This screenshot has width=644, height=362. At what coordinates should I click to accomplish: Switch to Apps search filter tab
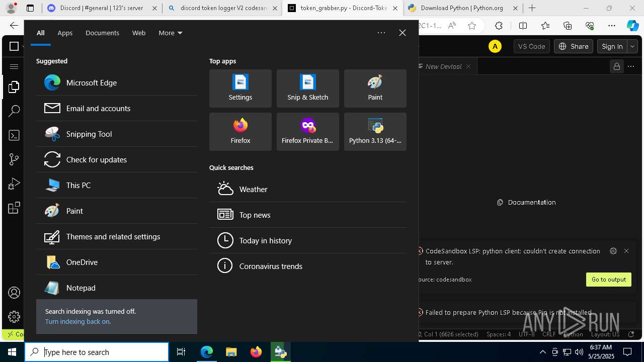click(x=65, y=33)
